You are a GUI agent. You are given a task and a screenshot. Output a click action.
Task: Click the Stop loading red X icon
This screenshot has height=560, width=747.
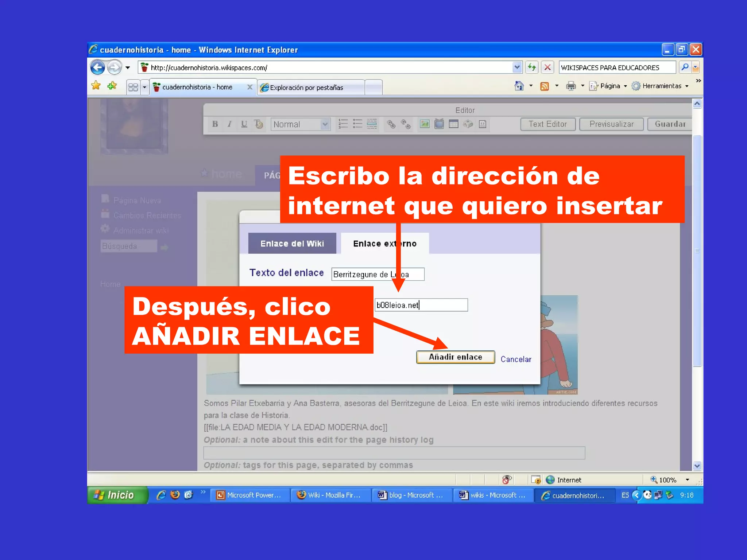tap(547, 67)
